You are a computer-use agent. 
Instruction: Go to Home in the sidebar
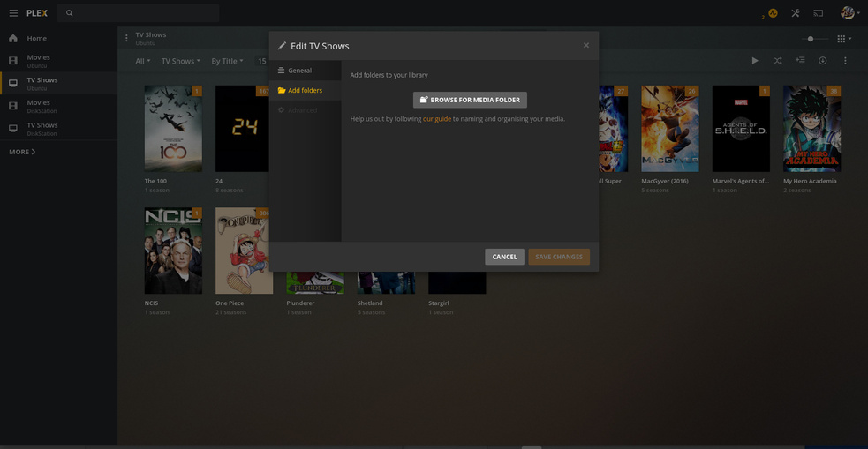[x=58, y=38]
